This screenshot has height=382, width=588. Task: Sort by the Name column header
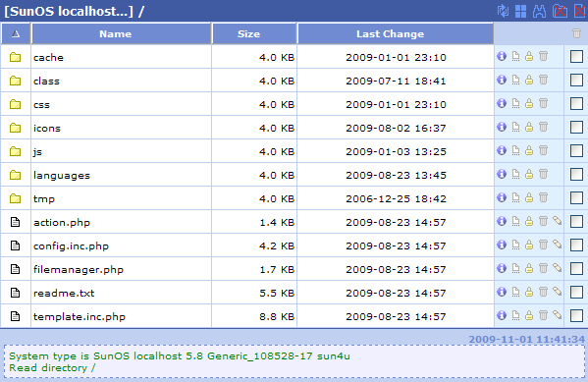coord(122,33)
